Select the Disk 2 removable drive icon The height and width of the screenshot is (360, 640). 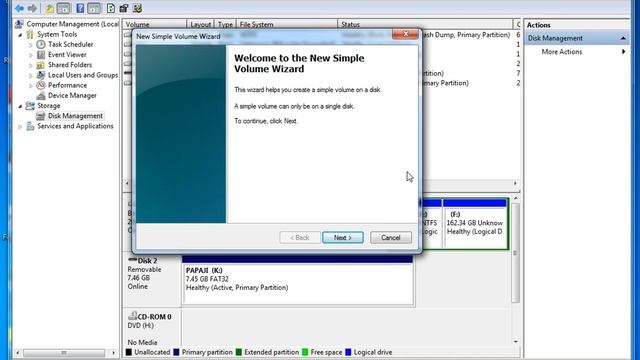(x=132, y=260)
